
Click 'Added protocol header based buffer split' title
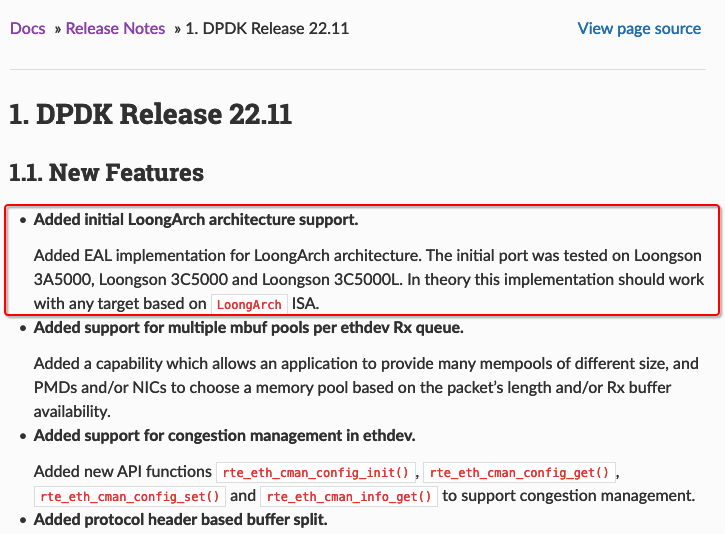(180, 520)
